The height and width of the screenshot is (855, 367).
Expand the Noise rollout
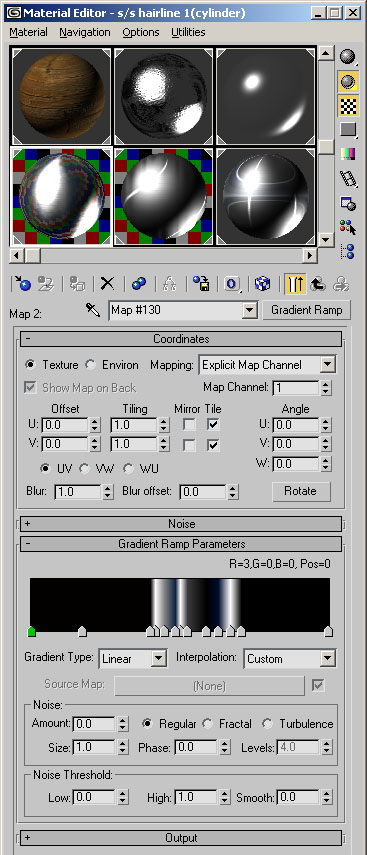181,524
